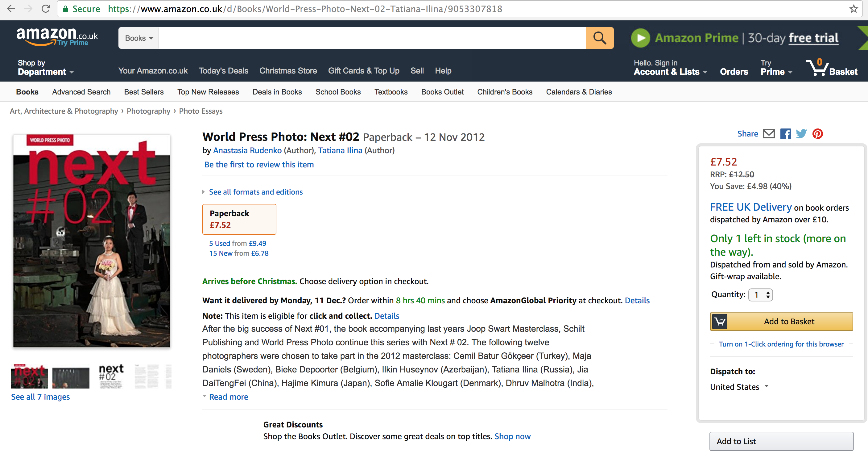The width and height of the screenshot is (868, 454).
Task: Open author Anastasia Rudenko's page
Action: (x=247, y=150)
